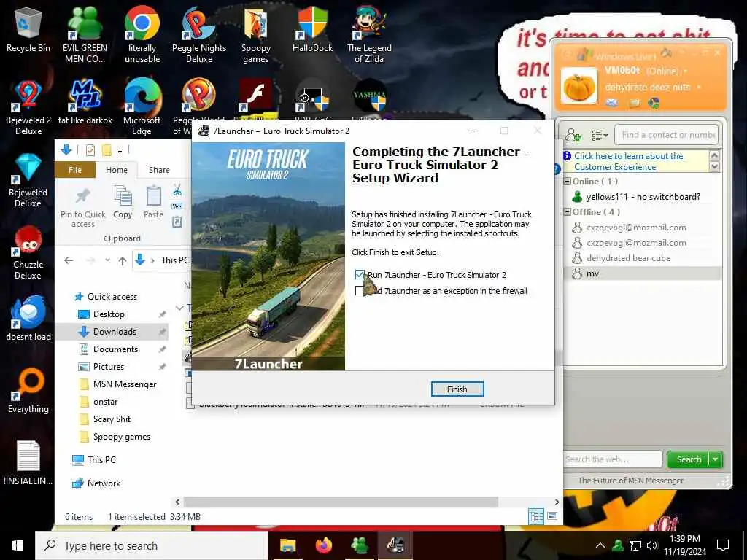747x560 pixels.
Task: Launch the Microsoft Edge desktop icon
Action: click(142, 108)
